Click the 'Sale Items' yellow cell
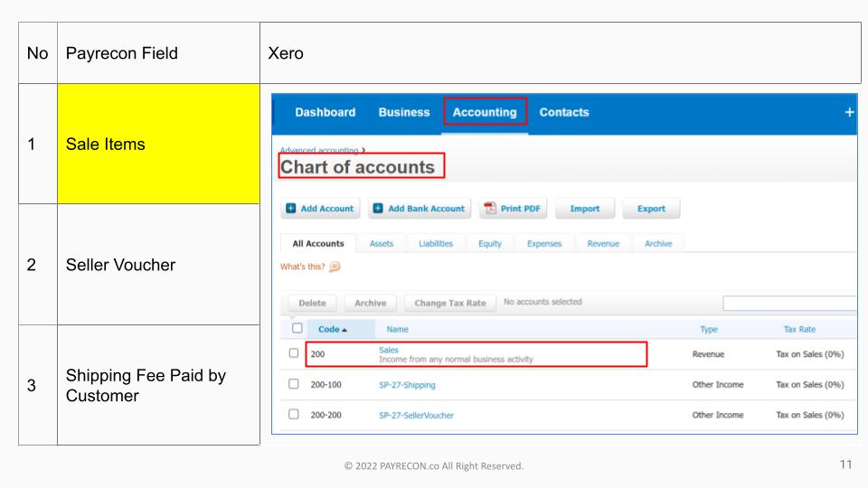 click(x=158, y=144)
